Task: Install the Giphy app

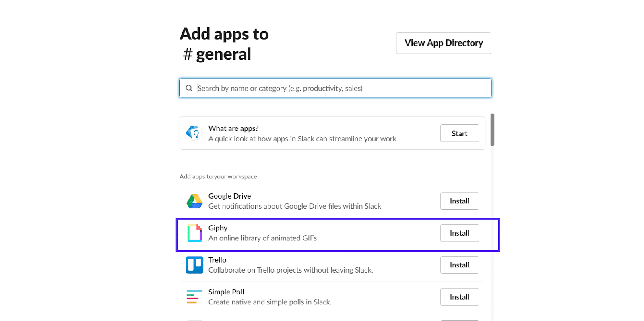Action: (x=459, y=233)
